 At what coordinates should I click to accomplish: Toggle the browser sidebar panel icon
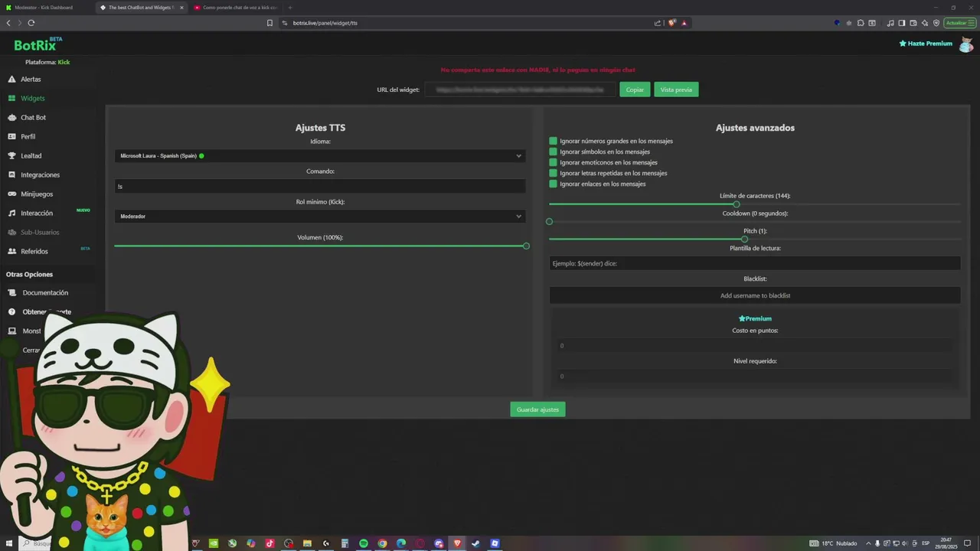coord(901,23)
